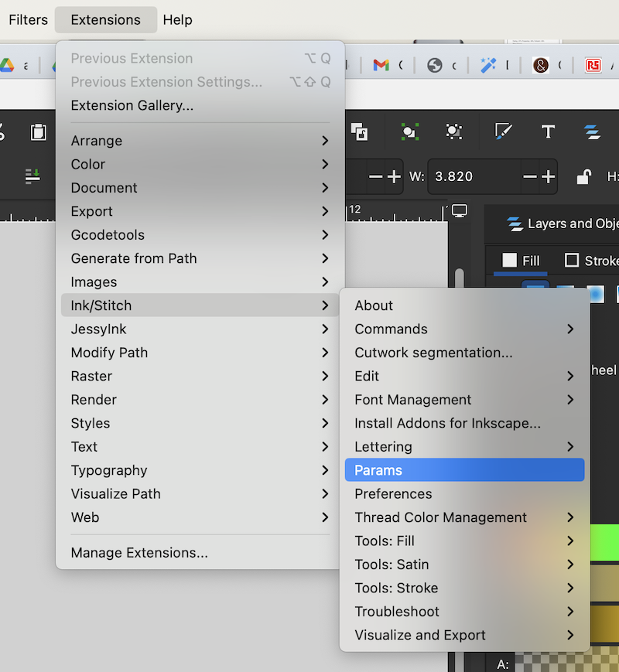Choose Cutwork segmentation... entry

(464, 353)
